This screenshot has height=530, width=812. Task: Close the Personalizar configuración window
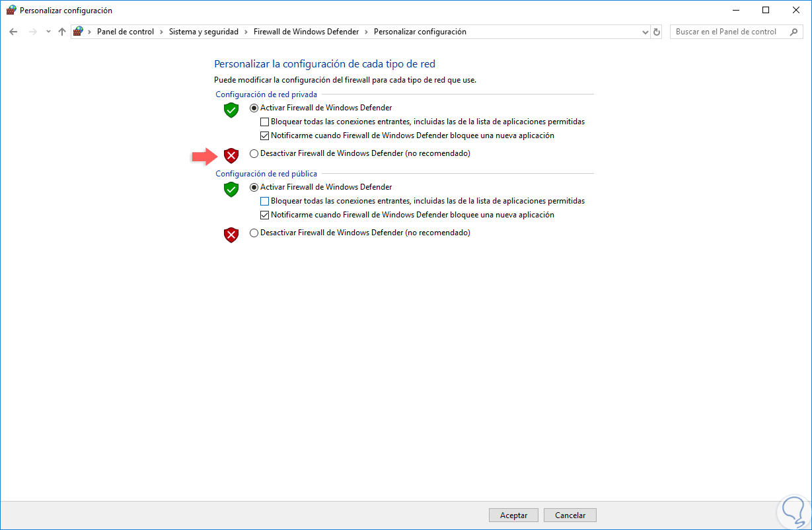[796, 10]
